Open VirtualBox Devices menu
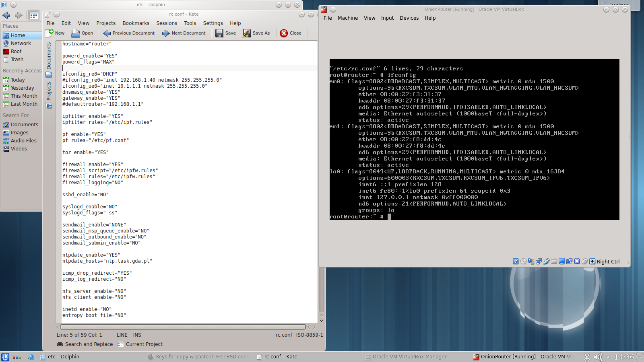 coord(409,18)
